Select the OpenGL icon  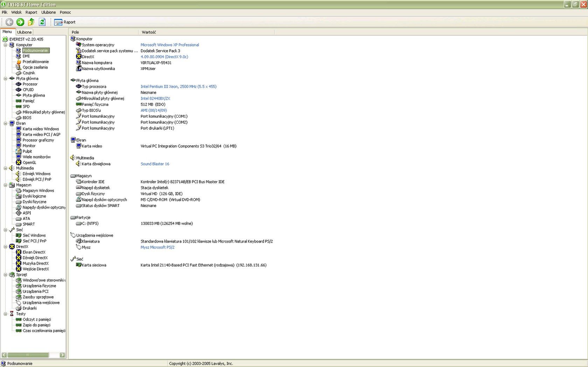pos(19,162)
